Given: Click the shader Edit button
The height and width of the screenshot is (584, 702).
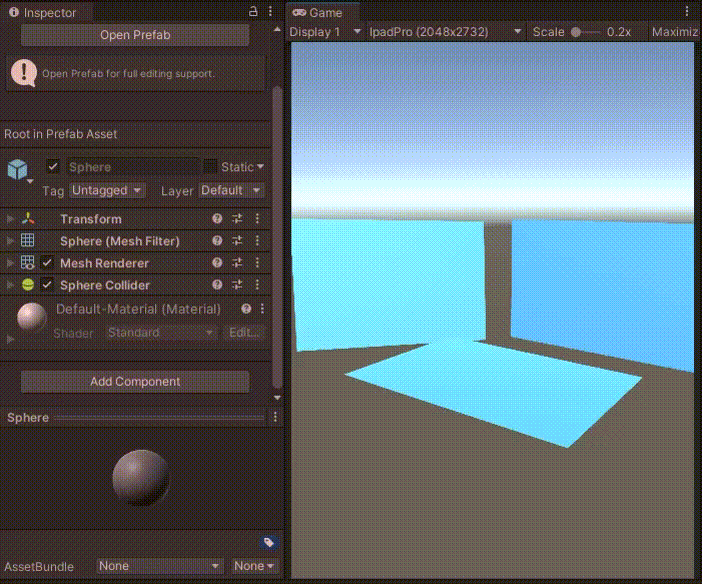Looking at the screenshot, I should 244,333.
